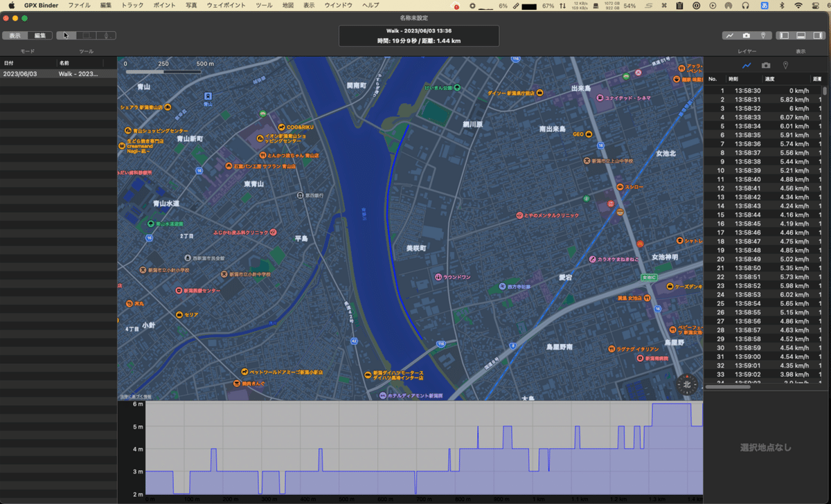
Task: Switch to 表示 mode
Action: point(15,35)
